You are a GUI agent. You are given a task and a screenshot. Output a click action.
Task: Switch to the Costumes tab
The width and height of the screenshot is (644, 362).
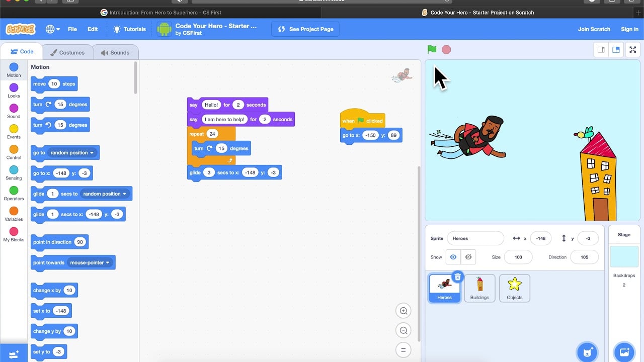68,52
